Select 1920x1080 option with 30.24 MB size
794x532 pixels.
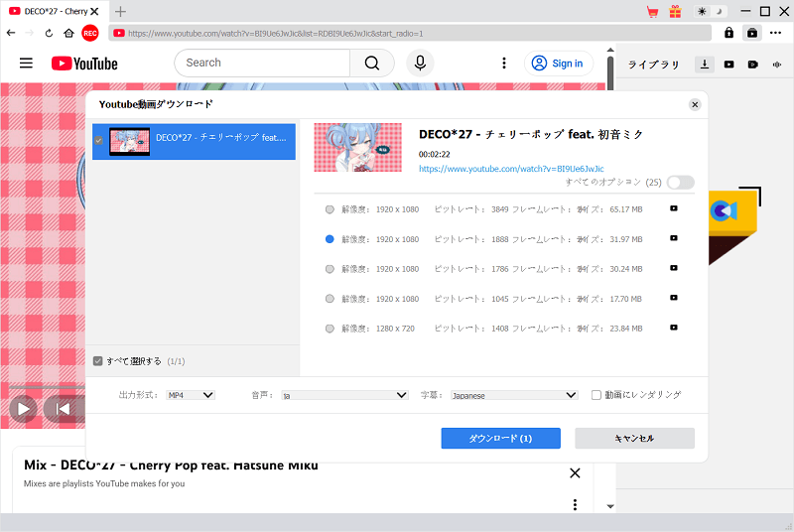click(330, 269)
